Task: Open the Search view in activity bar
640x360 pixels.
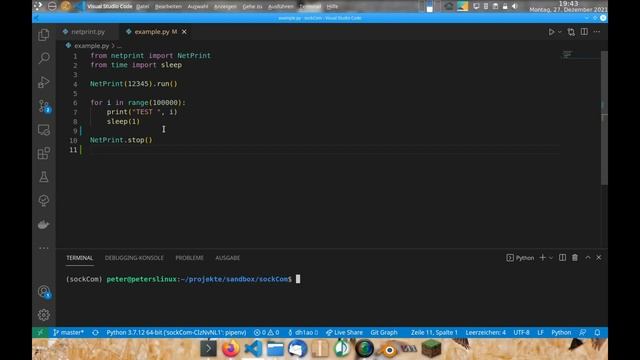Action: tap(44, 58)
